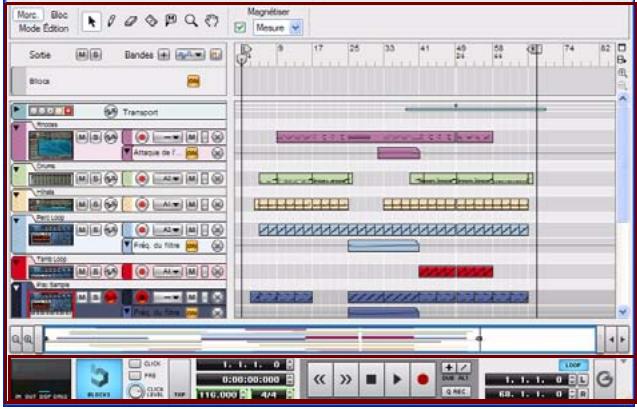637x409 pixels.
Task: Delete the Rhodes note lane with X
Action: click(218, 137)
